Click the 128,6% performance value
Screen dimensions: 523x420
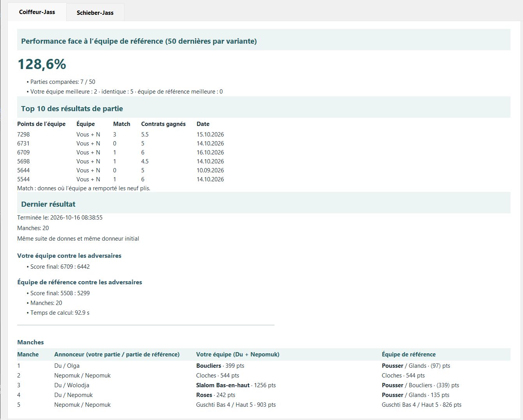[42, 64]
